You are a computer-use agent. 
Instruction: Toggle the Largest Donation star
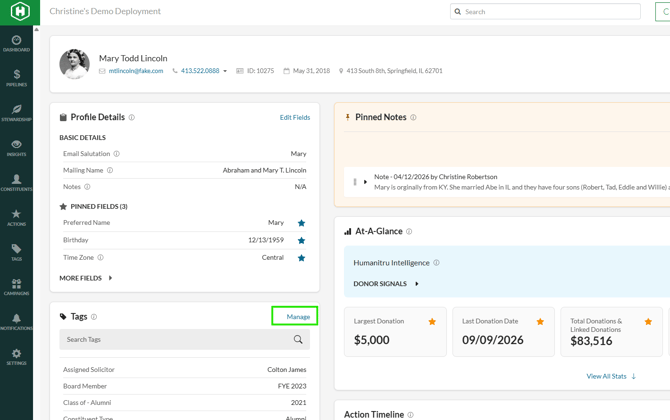pos(432,322)
